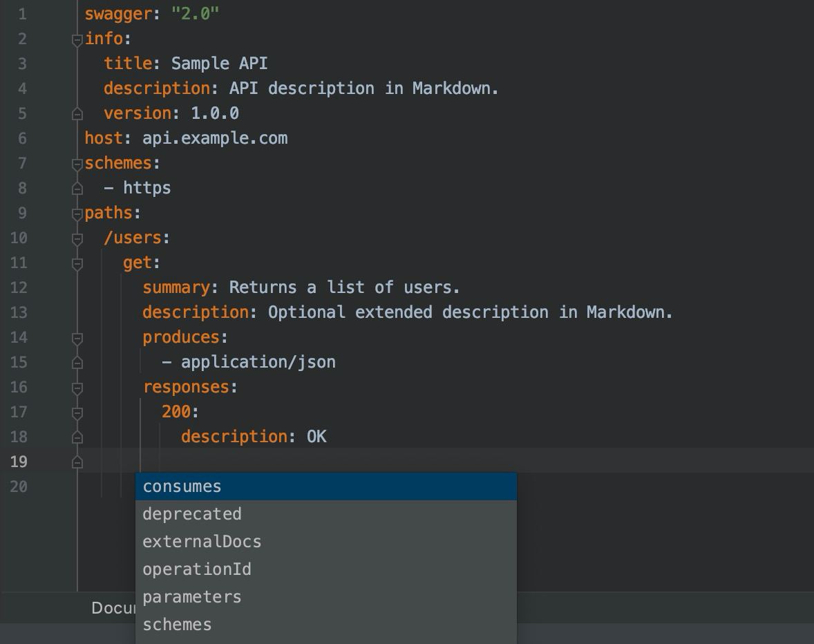Fold the 200 response block
This screenshot has width=814, height=644.
coord(77,413)
